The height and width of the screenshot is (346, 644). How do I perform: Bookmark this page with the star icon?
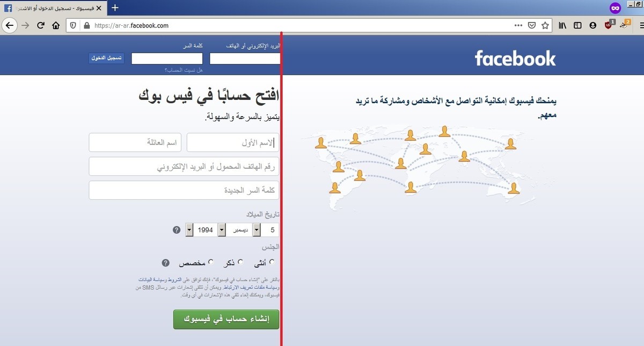click(x=545, y=25)
